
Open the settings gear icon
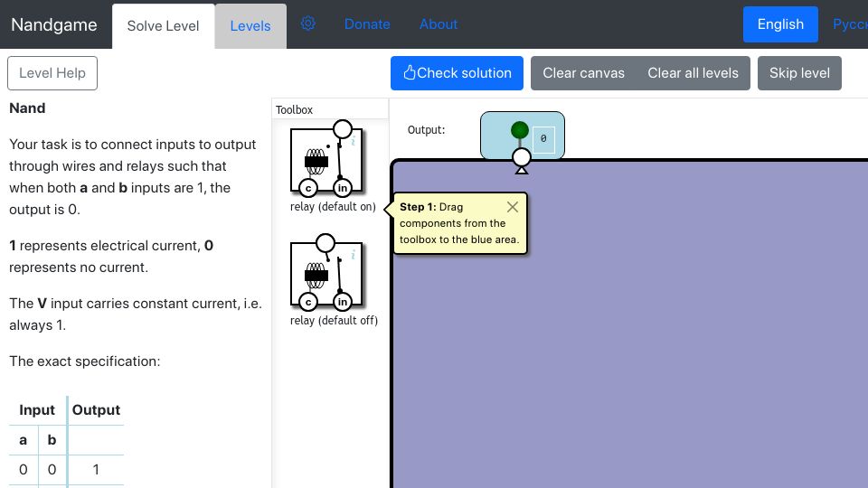pyautogui.click(x=307, y=23)
